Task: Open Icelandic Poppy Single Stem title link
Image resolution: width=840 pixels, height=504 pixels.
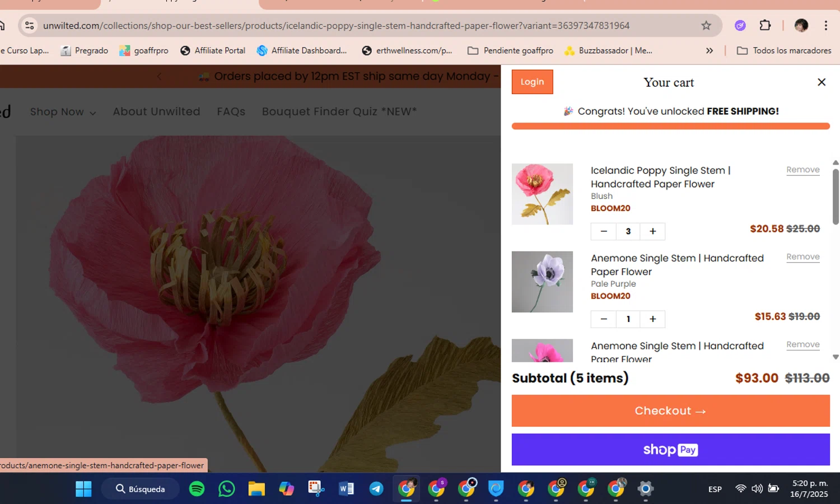Action: (x=661, y=177)
